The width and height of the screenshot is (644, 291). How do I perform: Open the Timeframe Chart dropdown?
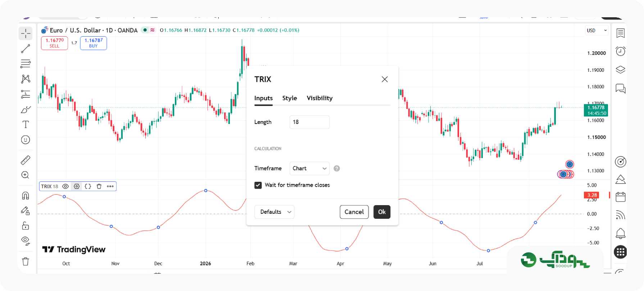click(x=309, y=168)
